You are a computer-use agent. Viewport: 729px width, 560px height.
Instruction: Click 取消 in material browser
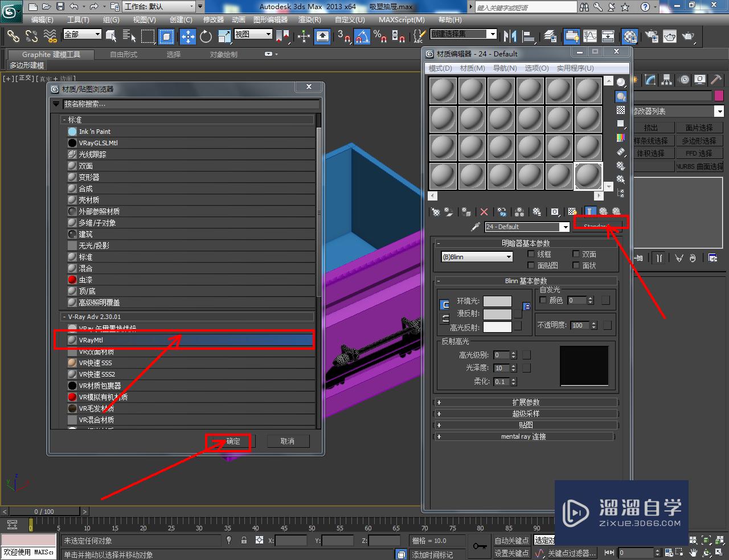coord(288,442)
